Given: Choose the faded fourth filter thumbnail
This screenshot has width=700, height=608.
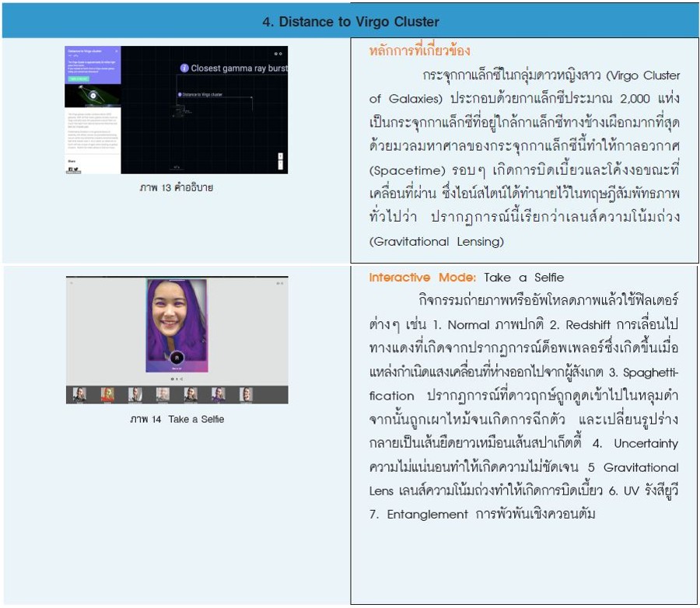Looking at the screenshot, I should [163, 394].
